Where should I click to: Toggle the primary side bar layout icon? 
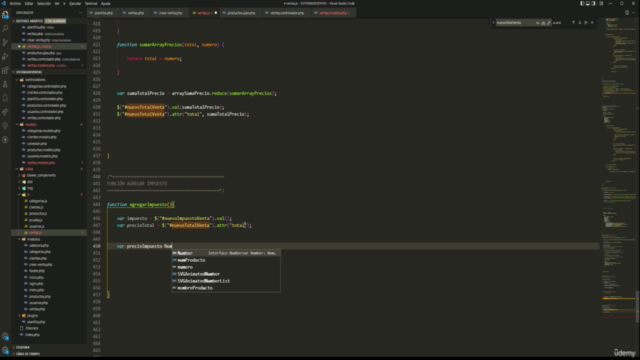582,3
